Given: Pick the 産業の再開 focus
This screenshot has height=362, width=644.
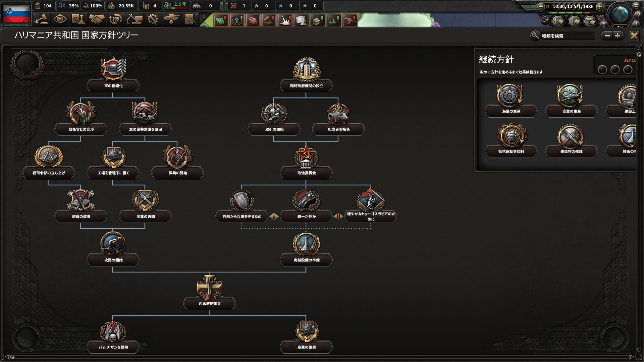Looking at the screenshot, I should pyautogui.click(x=145, y=205).
